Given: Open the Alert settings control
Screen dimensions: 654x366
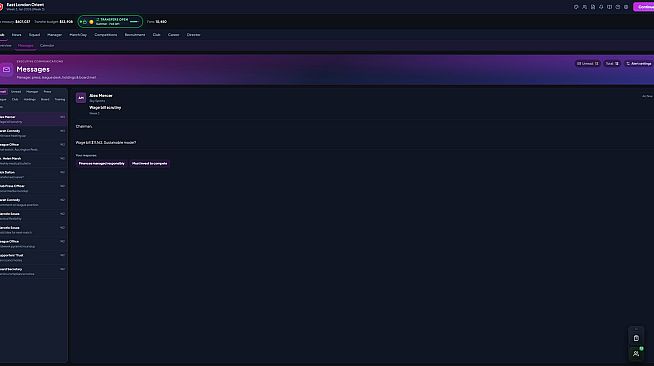Looking at the screenshot, I should click(x=639, y=64).
